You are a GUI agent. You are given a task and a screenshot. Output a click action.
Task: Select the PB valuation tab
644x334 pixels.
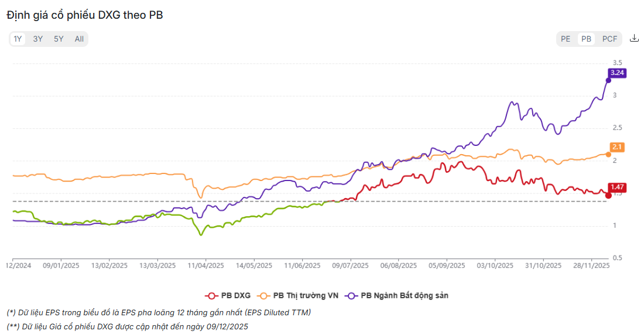click(x=586, y=39)
